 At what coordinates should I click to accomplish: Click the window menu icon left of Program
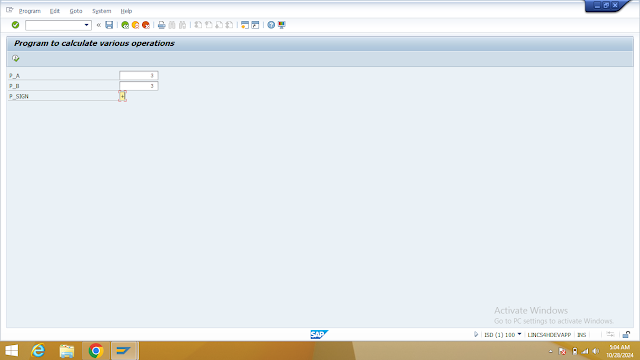(10, 10)
